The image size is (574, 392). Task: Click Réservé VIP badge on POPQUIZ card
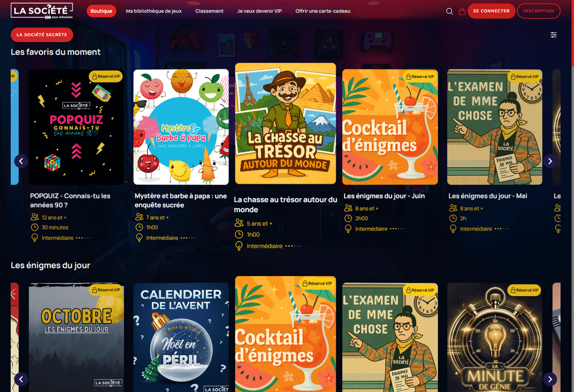(106, 76)
